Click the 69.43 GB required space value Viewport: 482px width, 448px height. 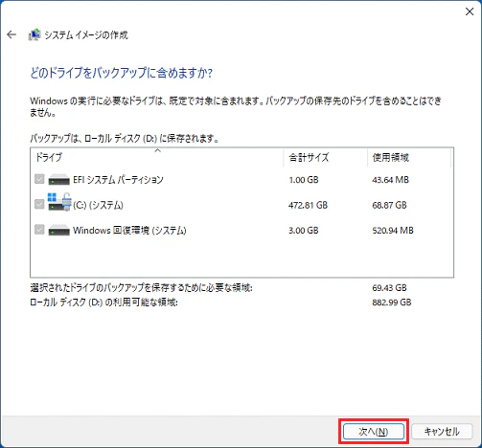[389, 288]
